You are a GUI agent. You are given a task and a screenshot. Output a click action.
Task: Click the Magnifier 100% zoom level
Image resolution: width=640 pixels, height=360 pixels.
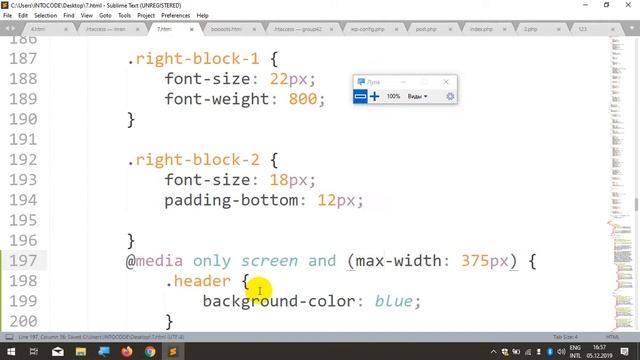coord(393,97)
